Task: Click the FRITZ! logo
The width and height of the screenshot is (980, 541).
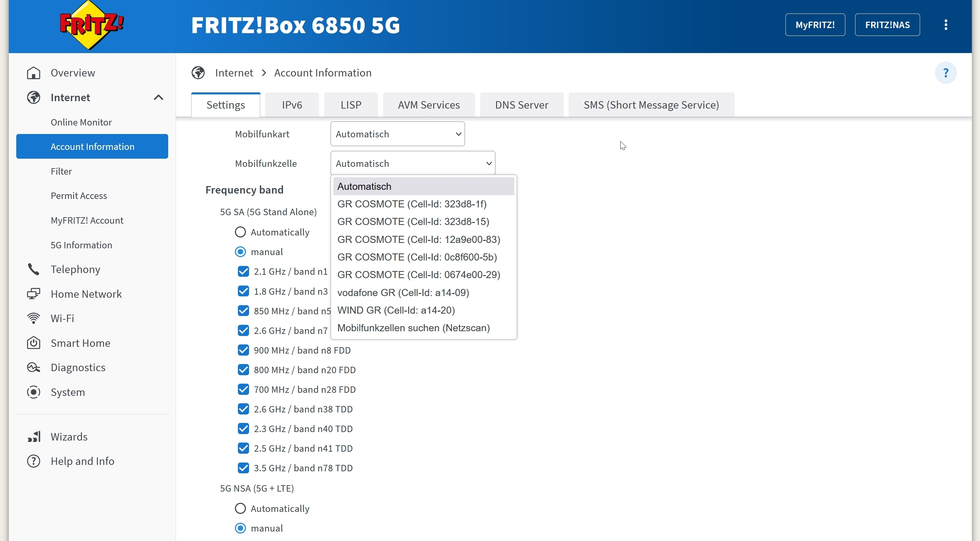Action: (92, 25)
